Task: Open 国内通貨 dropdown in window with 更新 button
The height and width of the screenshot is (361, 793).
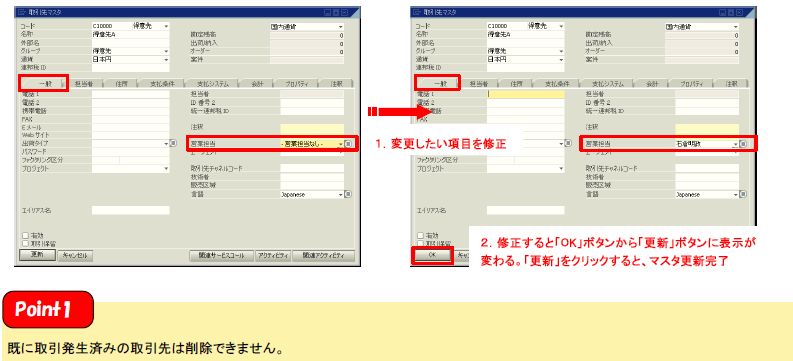Action: click(340, 26)
